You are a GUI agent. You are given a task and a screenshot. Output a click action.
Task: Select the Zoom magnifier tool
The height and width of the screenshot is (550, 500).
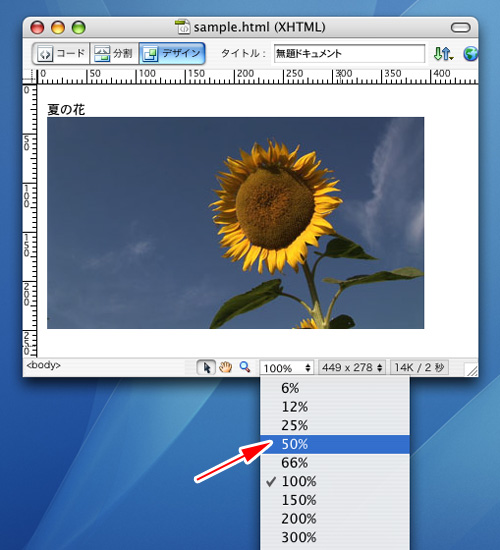pyautogui.click(x=245, y=367)
